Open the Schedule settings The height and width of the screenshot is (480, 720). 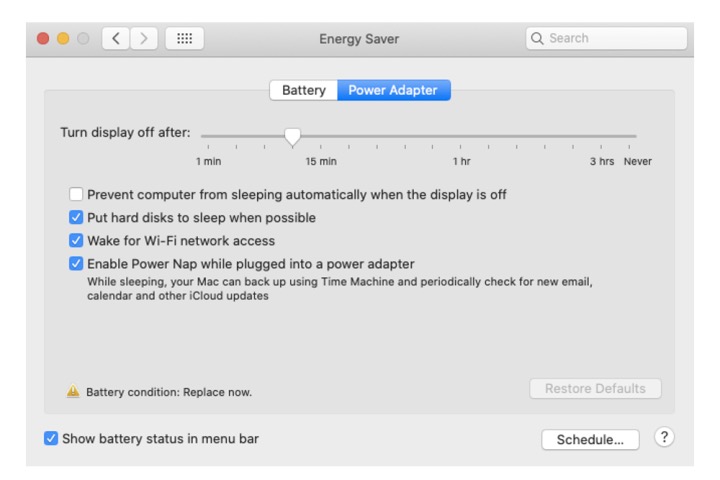click(x=590, y=440)
